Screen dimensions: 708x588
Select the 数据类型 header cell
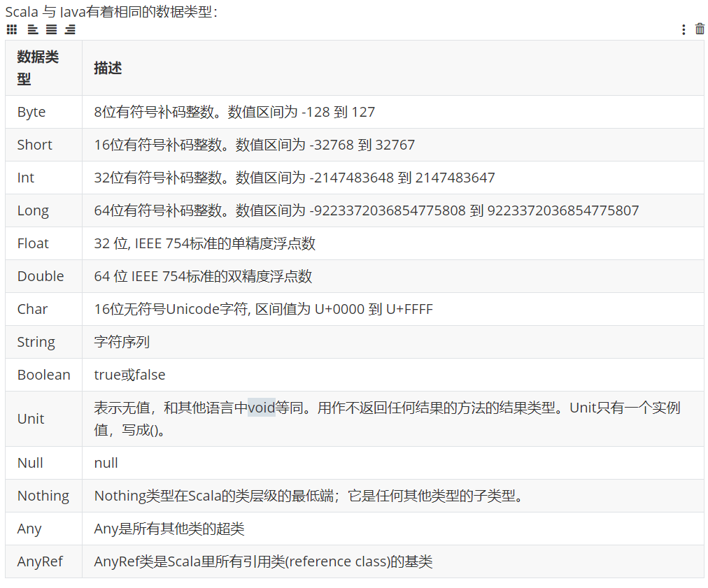click(x=44, y=68)
